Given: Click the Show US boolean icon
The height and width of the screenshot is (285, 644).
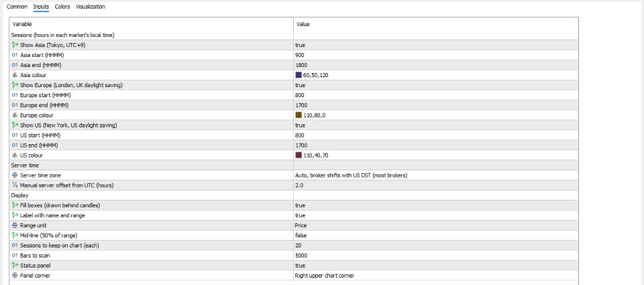Looking at the screenshot, I should pyautogui.click(x=15, y=125).
